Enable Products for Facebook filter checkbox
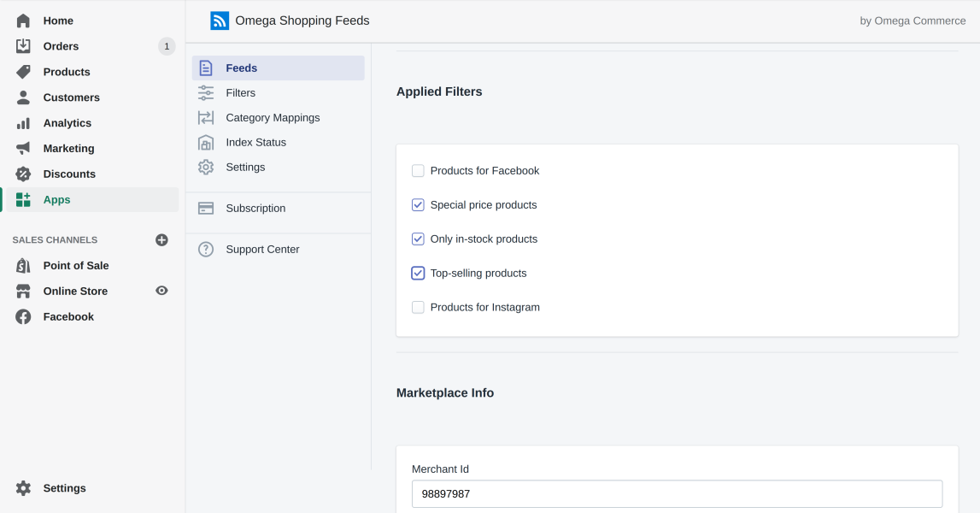 point(418,171)
